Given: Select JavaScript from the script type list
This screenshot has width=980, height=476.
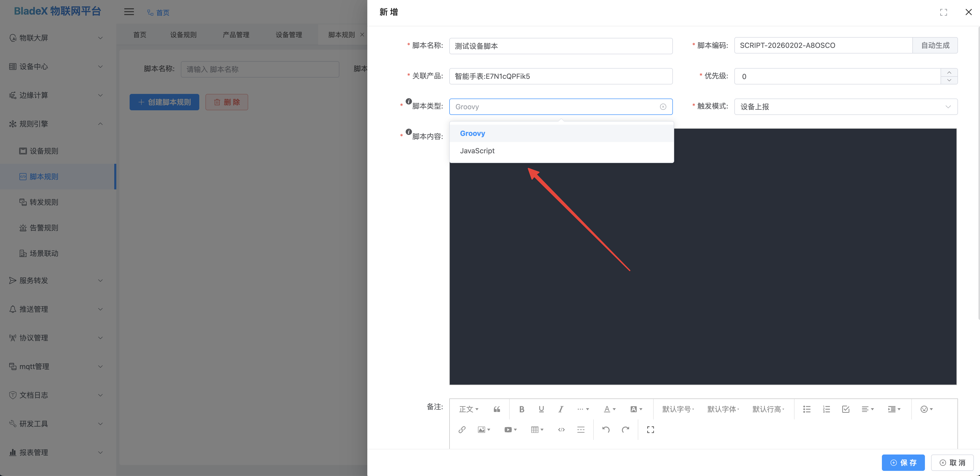Looking at the screenshot, I should [x=477, y=150].
